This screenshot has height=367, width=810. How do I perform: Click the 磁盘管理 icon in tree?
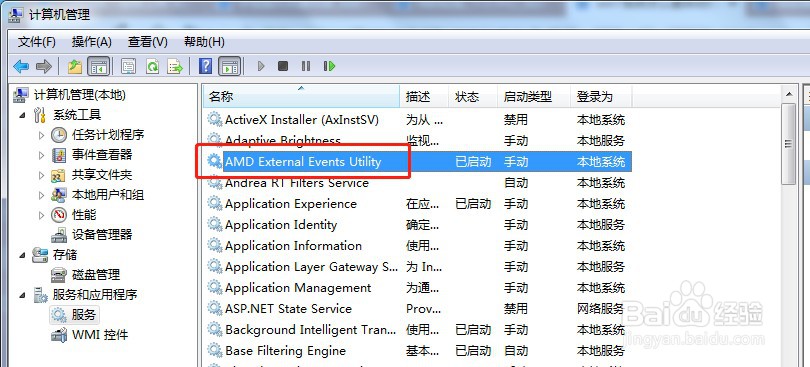[x=59, y=274]
